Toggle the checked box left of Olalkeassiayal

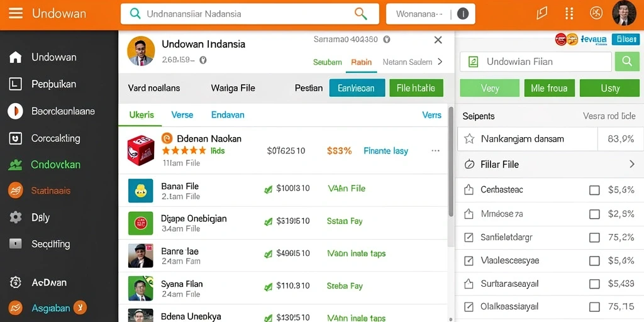pyautogui.click(x=469, y=307)
